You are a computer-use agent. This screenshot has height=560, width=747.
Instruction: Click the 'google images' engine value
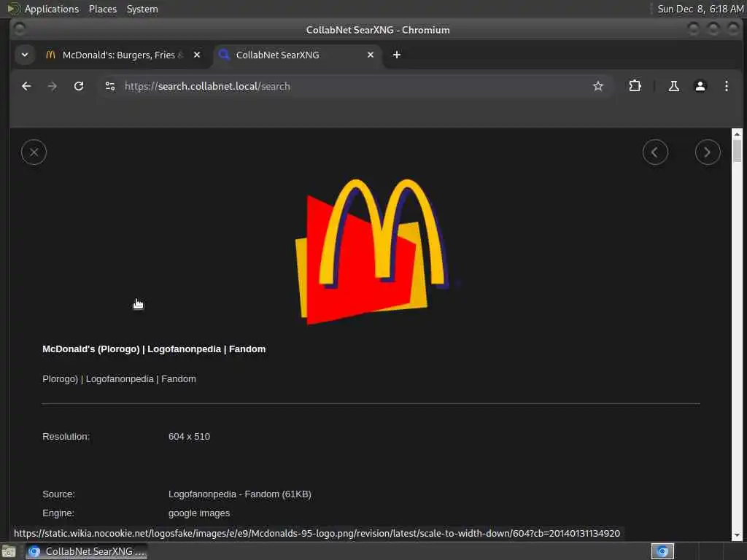point(199,513)
